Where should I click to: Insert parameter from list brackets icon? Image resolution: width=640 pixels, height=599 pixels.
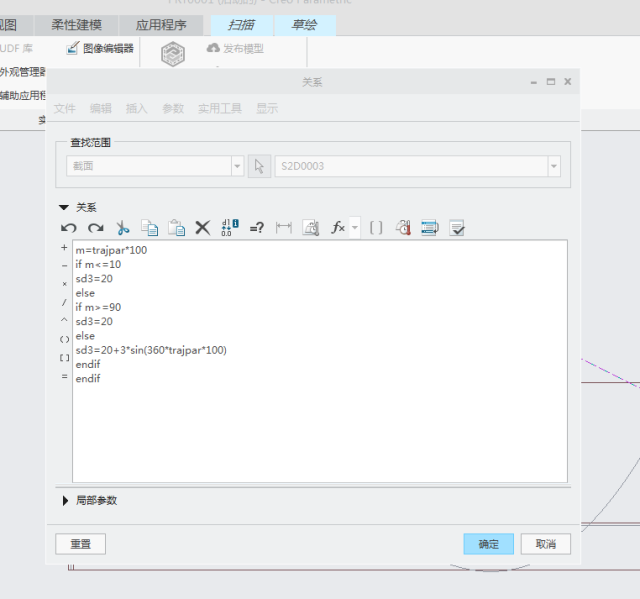pyautogui.click(x=376, y=228)
